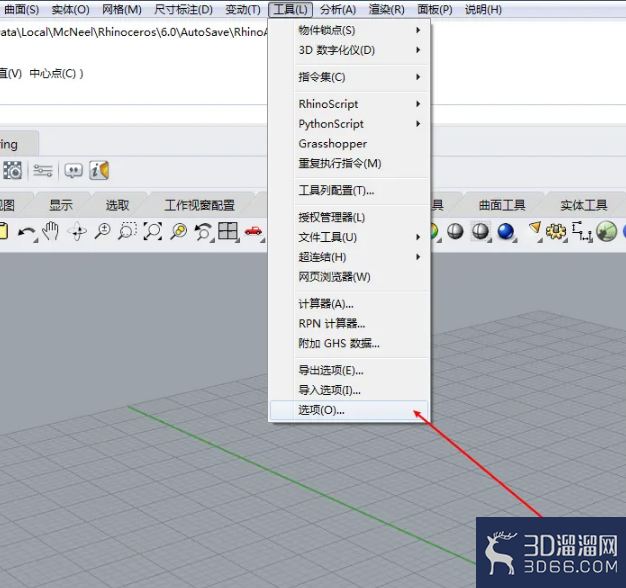This screenshot has width=626, height=588.
Task: Switch to the 选取 toolbar tab
Action: (117, 205)
